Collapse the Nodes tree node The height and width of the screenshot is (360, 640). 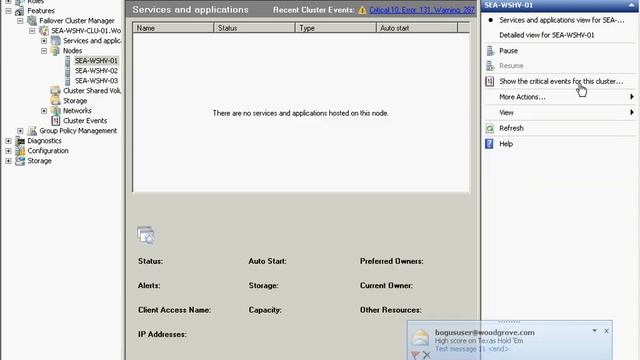[44, 51]
